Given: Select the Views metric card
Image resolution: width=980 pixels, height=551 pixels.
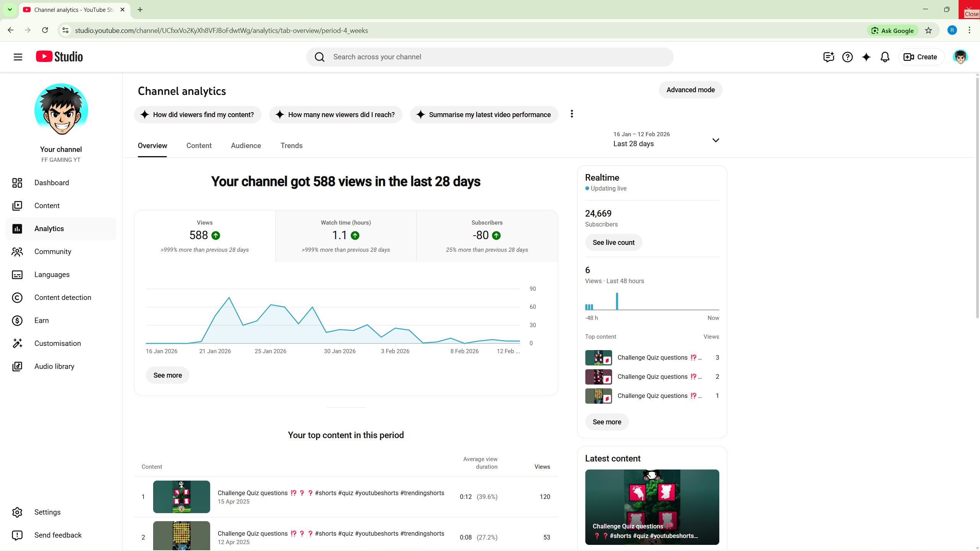Looking at the screenshot, I should click(x=204, y=236).
